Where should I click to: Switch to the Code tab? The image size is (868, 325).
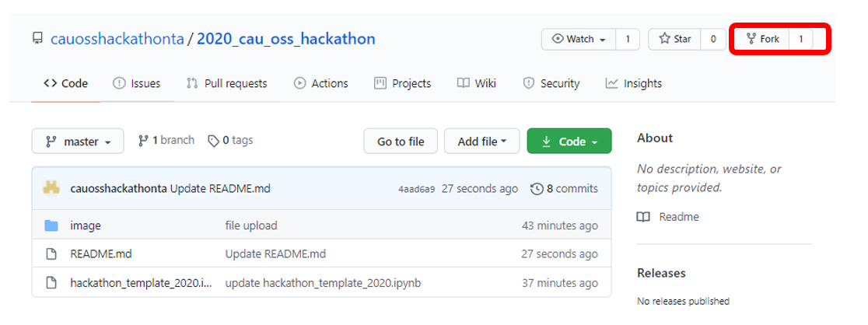[x=66, y=84]
